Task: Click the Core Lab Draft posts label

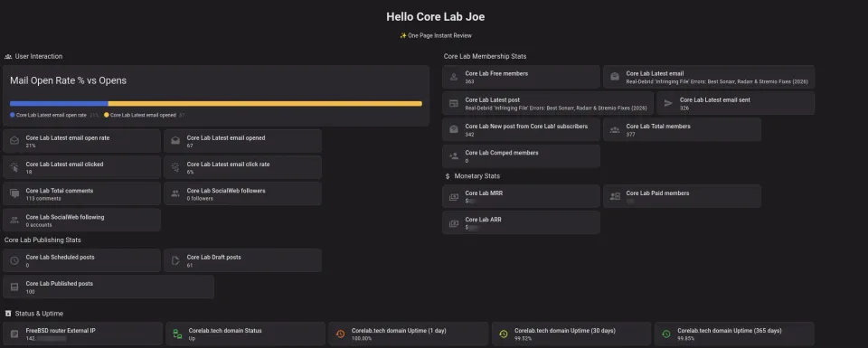Action: point(213,258)
